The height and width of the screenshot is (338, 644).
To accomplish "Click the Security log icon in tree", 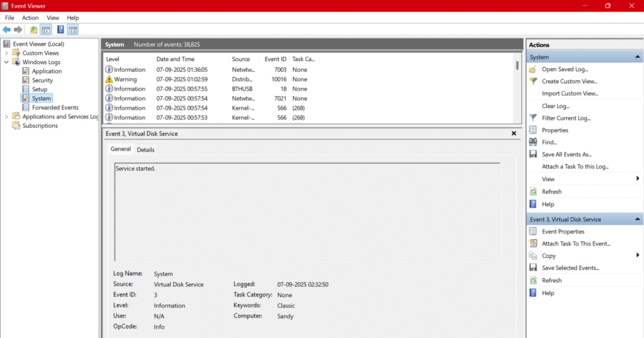I will click(26, 80).
